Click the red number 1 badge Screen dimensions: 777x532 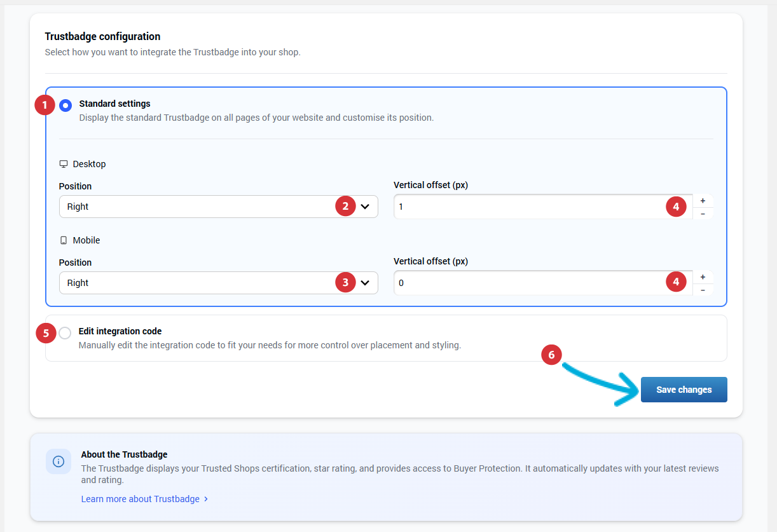point(45,105)
